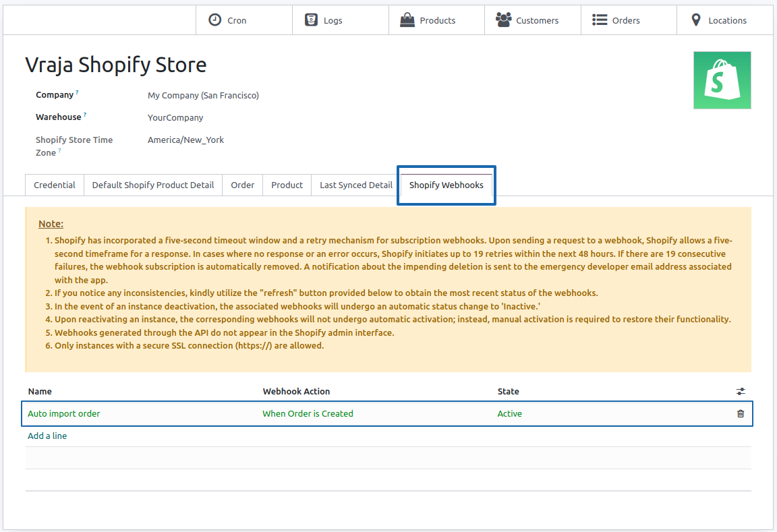Select the Shopify Webhooks tab
The image size is (777, 532).
click(x=446, y=185)
